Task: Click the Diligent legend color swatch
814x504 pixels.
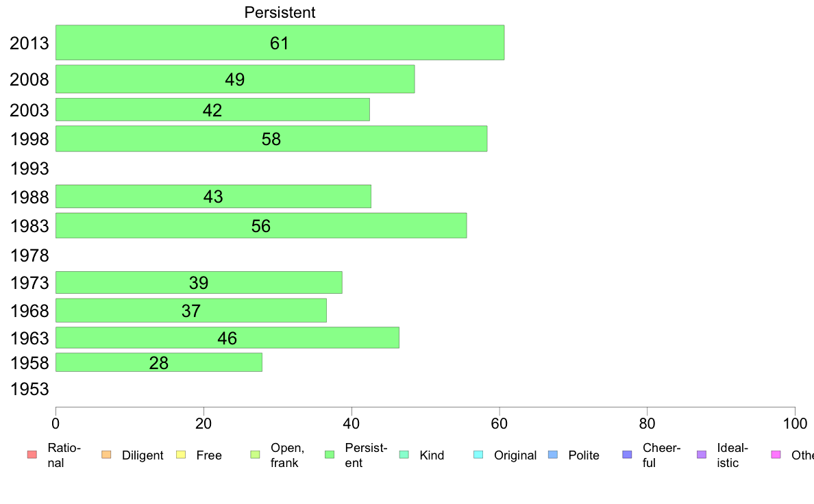Action: pyautogui.click(x=106, y=455)
